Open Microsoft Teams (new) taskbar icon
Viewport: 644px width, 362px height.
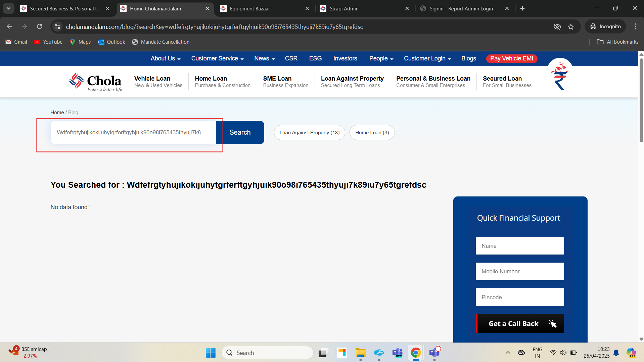(397, 353)
